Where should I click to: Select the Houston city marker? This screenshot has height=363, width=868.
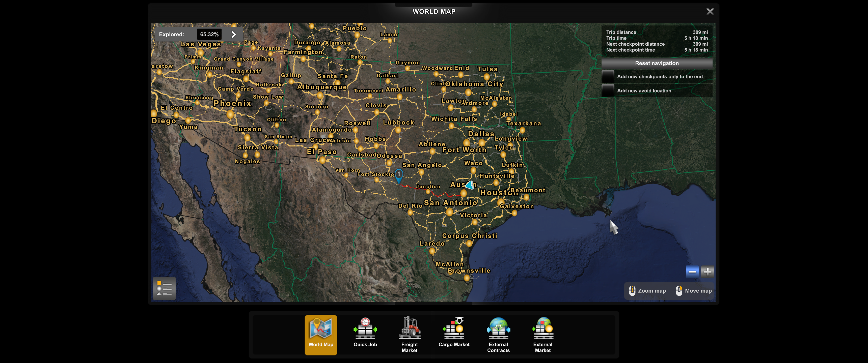[x=501, y=202]
